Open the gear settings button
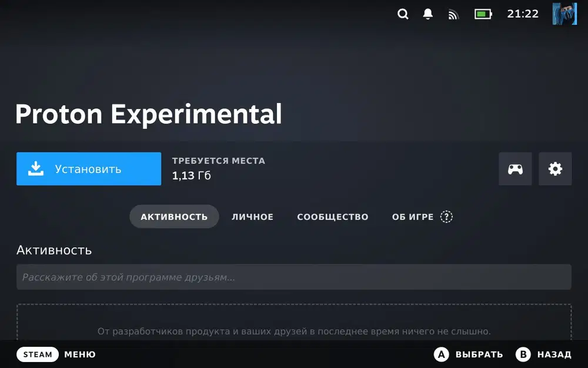 pos(556,168)
